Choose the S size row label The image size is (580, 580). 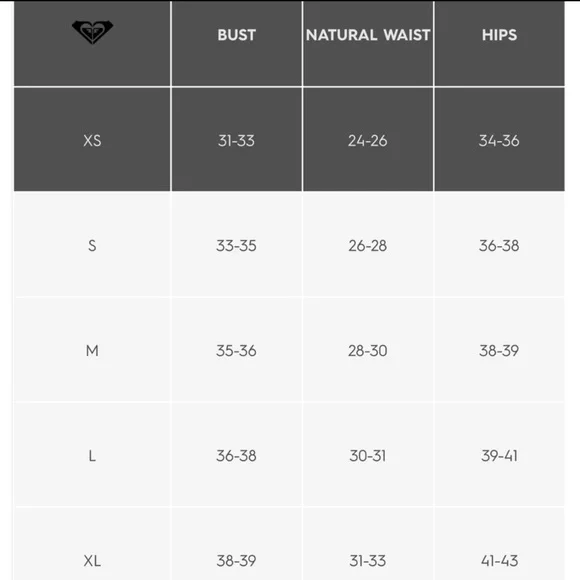coord(92,246)
